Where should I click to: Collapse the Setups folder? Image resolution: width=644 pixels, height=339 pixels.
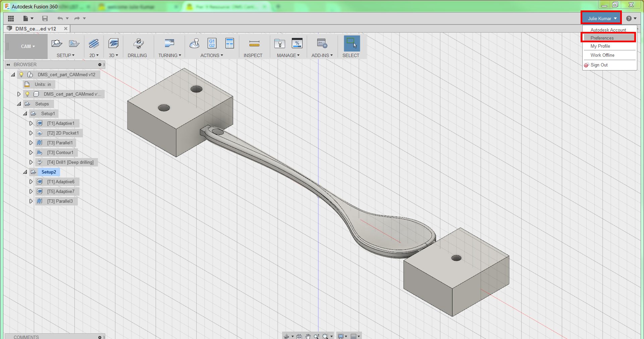point(19,104)
